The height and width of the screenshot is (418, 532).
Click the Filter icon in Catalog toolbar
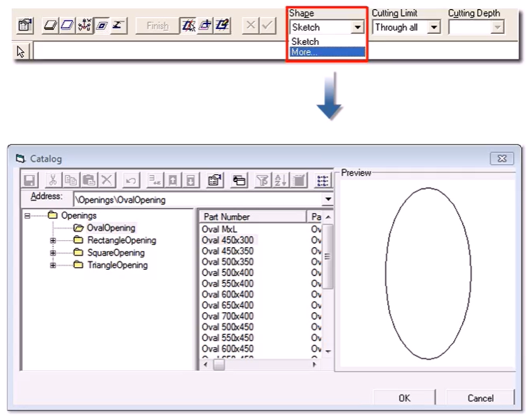[263, 181]
